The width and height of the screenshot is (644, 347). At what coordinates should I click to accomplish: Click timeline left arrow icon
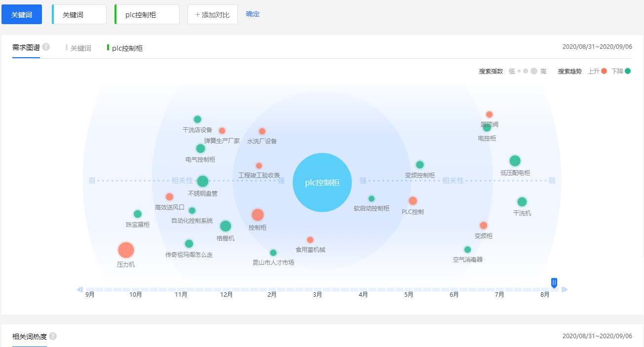(x=79, y=289)
